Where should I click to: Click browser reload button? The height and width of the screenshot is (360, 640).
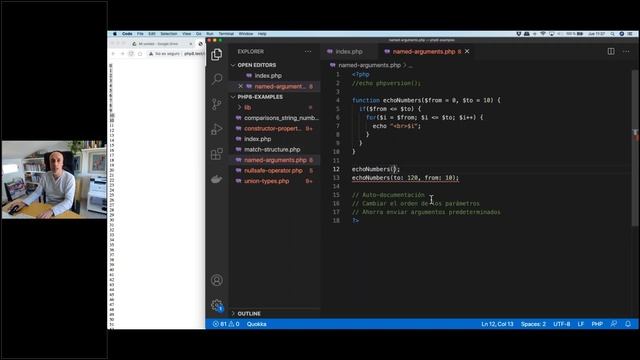click(x=131, y=53)
